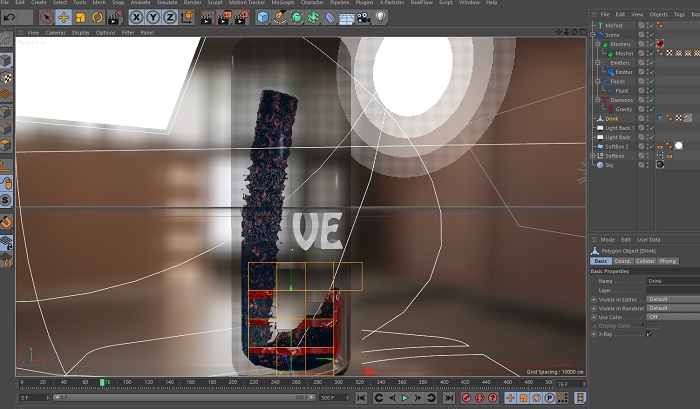Click the Camera object icon
Image resolution: width=700 pixels, height=409 pixels.
(363, 18)
